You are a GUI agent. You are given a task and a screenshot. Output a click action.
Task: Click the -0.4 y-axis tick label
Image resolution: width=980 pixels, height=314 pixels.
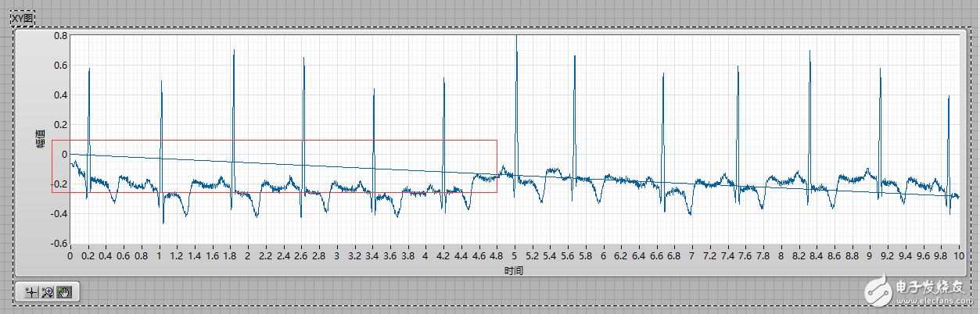(59, 213)
